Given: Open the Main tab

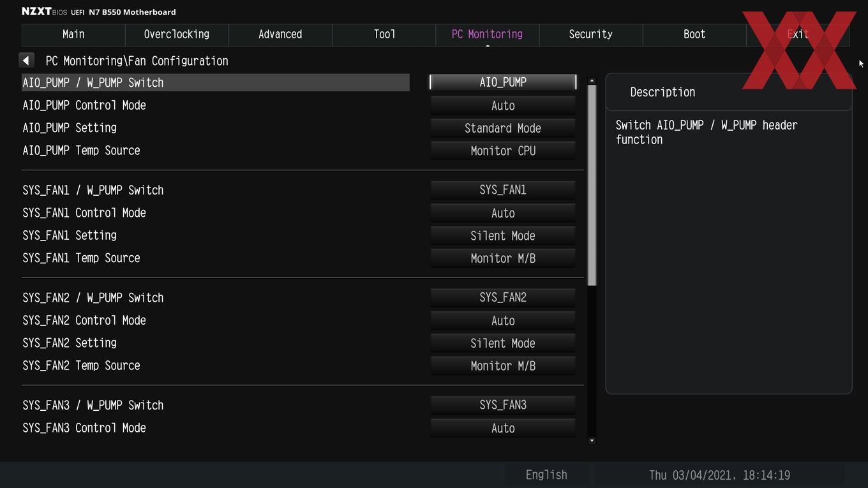Looking at the screenshot, I should (x=73, y=34).
